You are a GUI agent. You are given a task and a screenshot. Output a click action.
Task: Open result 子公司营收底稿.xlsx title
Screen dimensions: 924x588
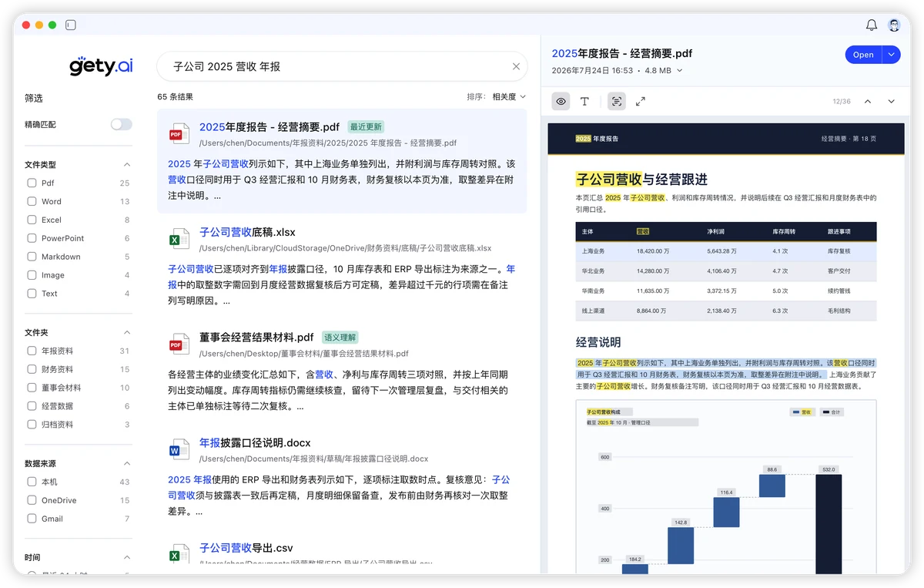(x=247, y=232)
